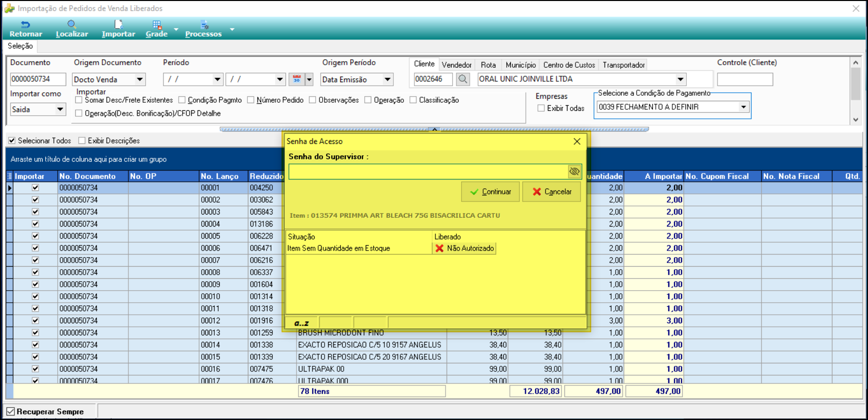Open second Período date dropdown
868x420 pixels.
click(x=280, y=79)
